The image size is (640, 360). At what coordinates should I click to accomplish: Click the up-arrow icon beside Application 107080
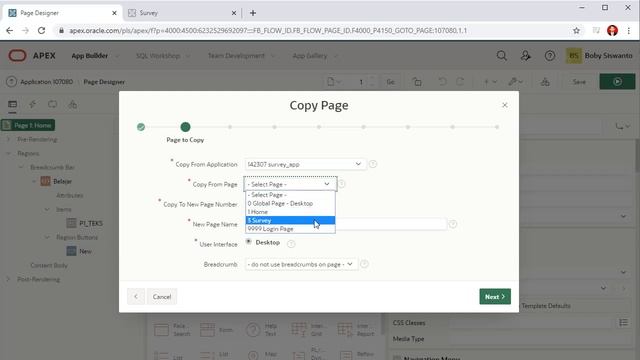(x=11, y=82)
